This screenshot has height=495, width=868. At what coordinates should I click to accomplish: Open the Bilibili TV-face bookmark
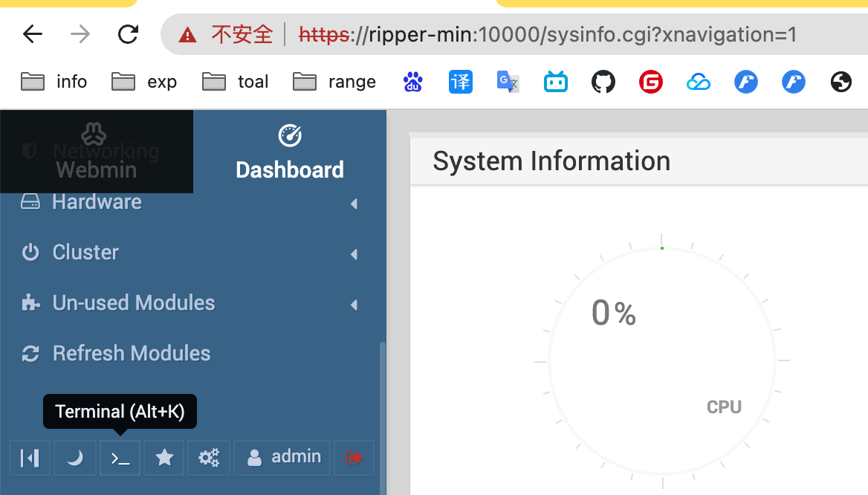click(x=556, y=82)
